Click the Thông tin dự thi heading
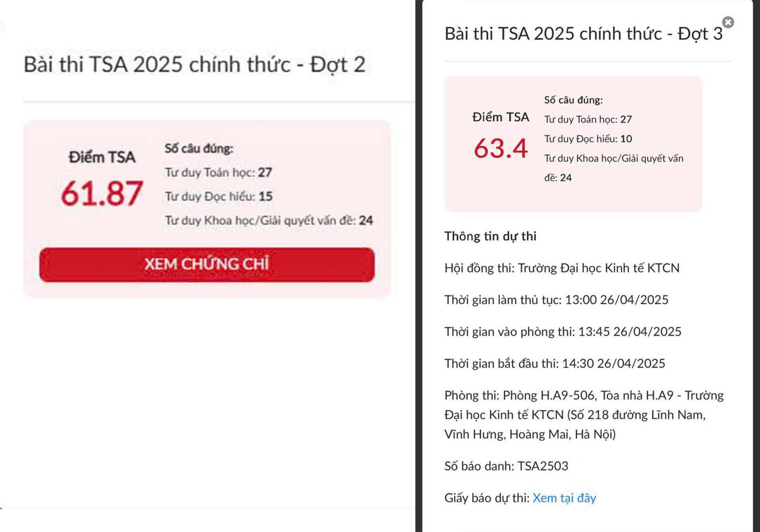The image size is (760, 532). click(x=490, y=236)
